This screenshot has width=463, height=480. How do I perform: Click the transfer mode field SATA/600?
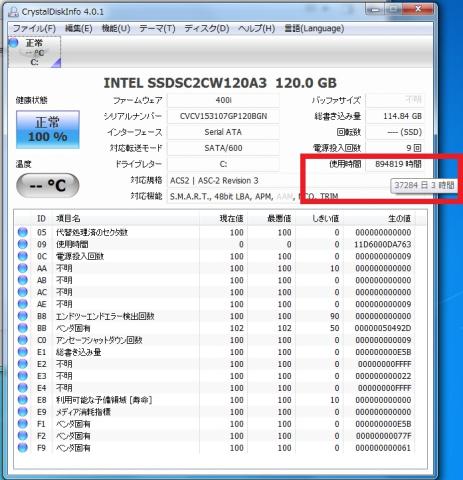[x=223, y=148]
